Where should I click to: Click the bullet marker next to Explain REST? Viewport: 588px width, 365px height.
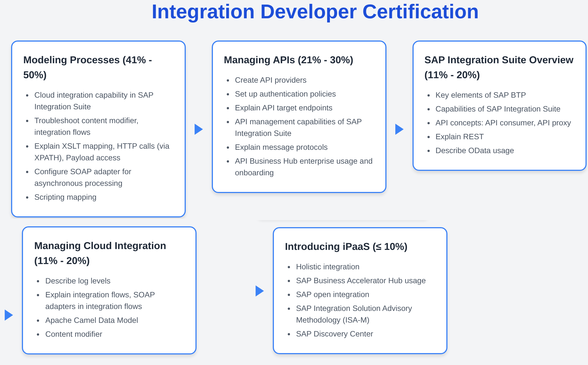[x=429, y=137]
